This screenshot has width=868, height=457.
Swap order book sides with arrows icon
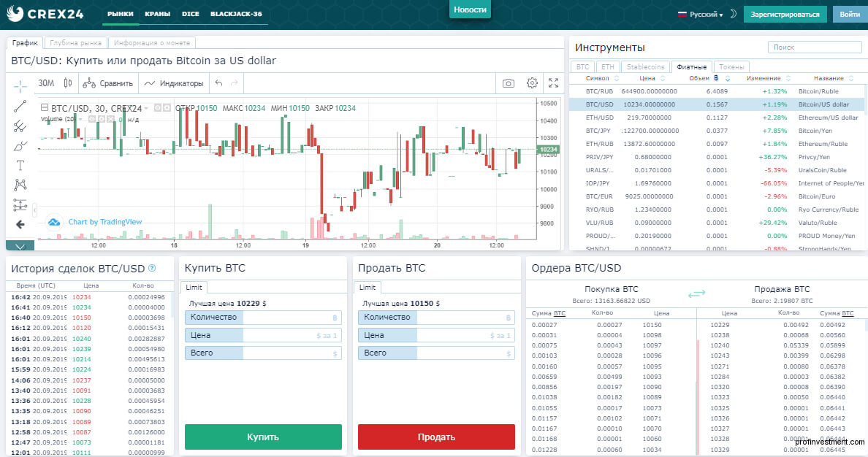(696, 293)
